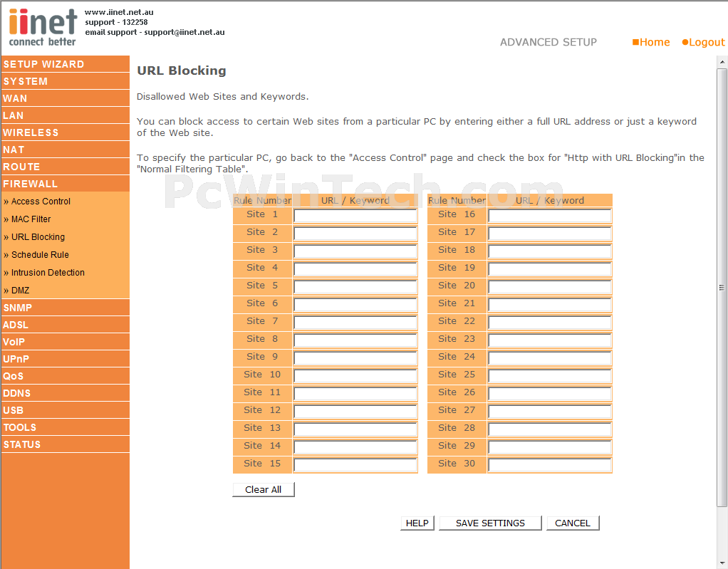Open the WIRELESS menu section
Viewport: 728px width, 569px height.
click(x=65, y=132)
